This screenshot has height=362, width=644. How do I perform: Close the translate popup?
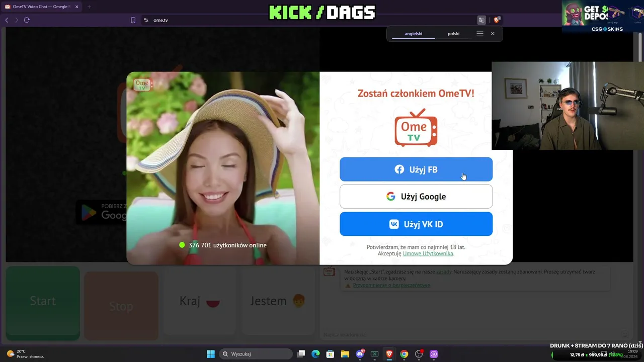tap(493, 34)
